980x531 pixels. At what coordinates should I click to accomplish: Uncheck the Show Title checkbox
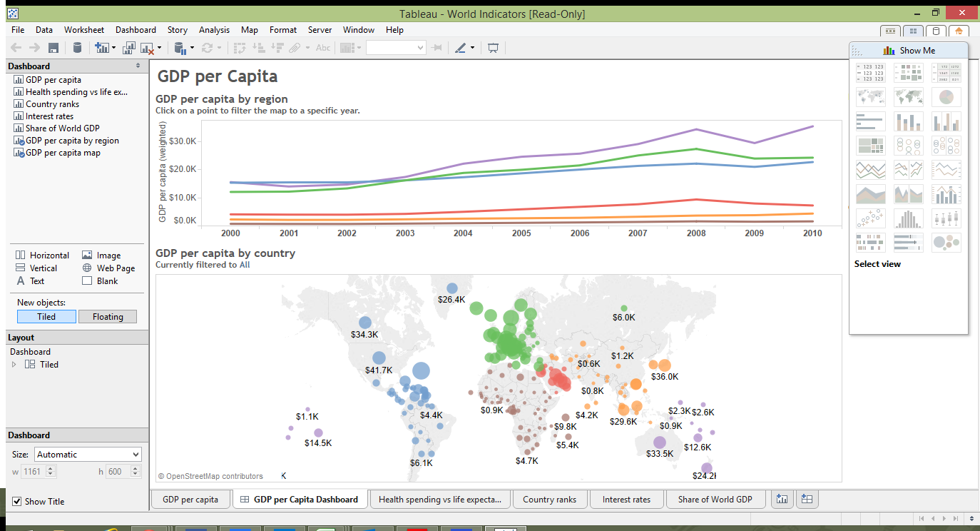coord(16,501)
